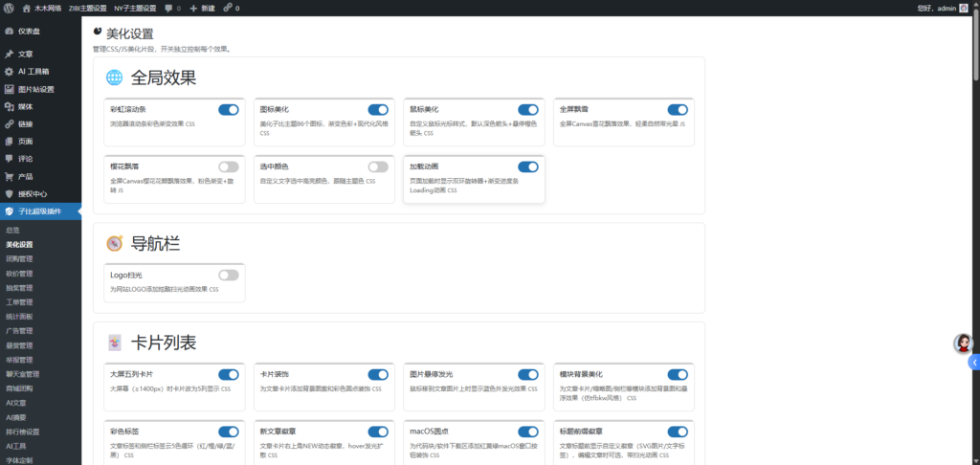980x465 pixels.
Task: Open ZIBI主题设置 link in admin bar
Action: click(86, 8)
